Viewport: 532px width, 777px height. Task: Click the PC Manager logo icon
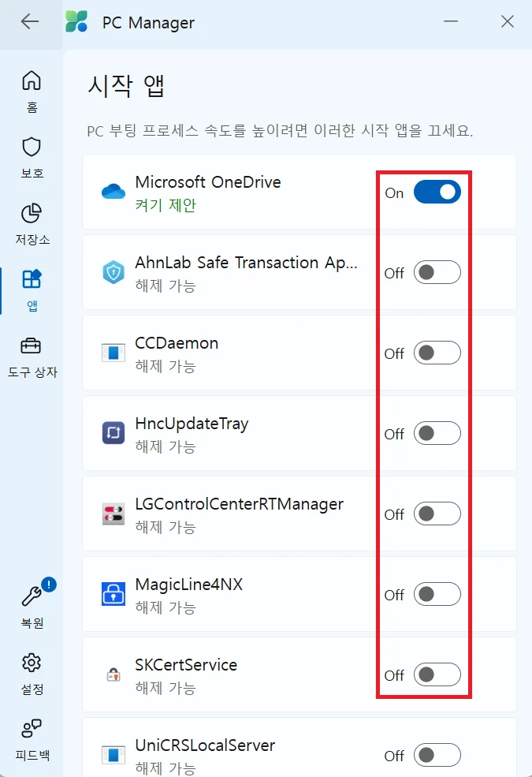[76, 22]
